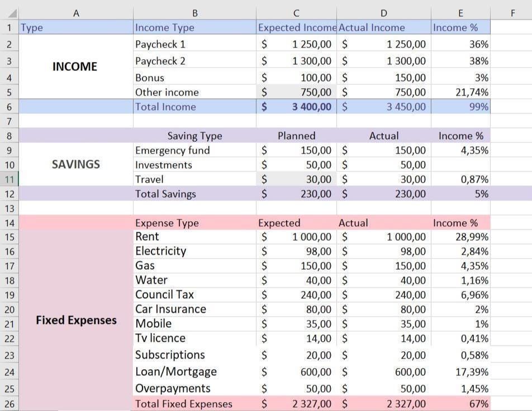This screenshot has height=411, width=532.
Task: Click the 'Expense Type' header cell
Action: pos(194,222)
